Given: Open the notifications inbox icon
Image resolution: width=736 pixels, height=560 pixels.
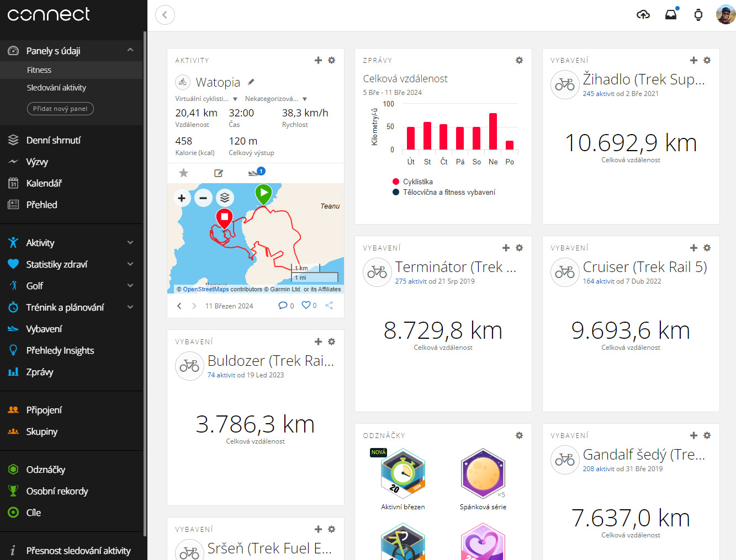Looking at the screenshot, I should [x=671, y=15].
